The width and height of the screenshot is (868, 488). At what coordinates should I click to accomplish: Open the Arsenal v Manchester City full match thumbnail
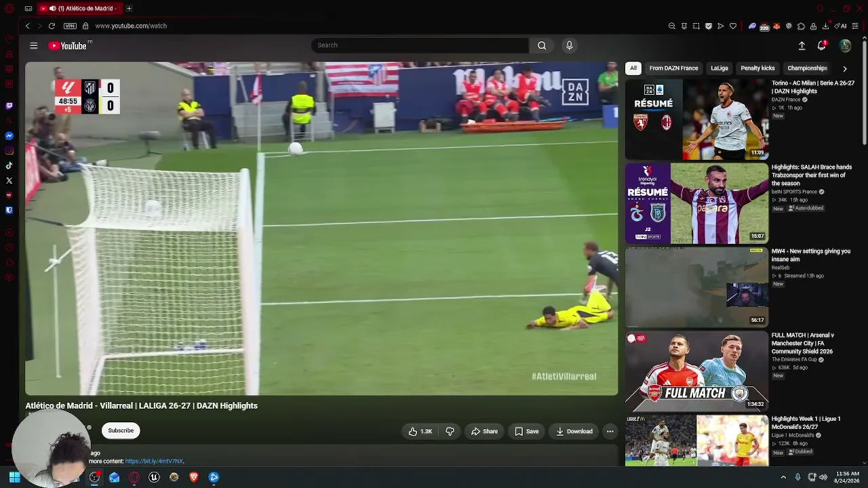[696, 371]
